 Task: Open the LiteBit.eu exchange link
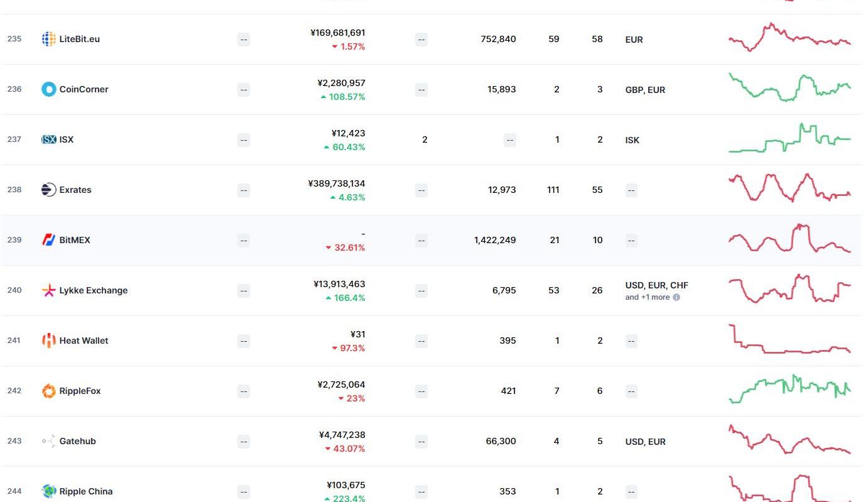coord(79,39)
